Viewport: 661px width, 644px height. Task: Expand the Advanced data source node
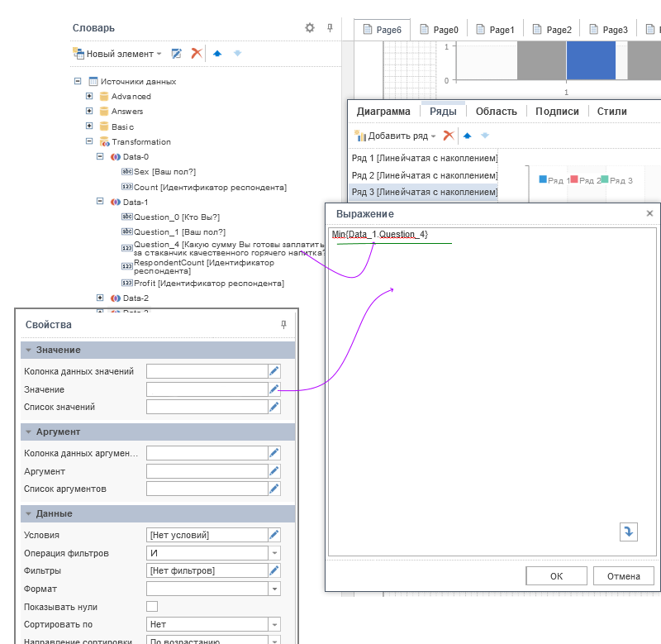tap(89, 96)
